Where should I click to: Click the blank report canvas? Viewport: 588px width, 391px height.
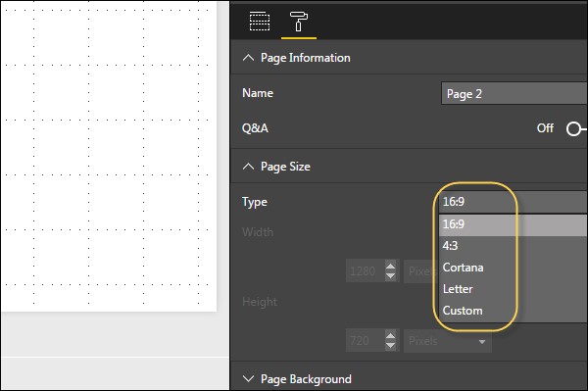pos(109,156)
